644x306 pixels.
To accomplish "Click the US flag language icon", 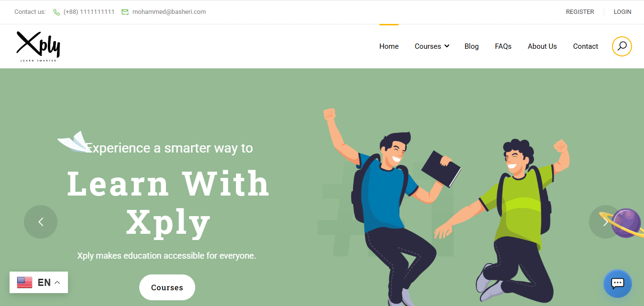I will tap(25, 283).
